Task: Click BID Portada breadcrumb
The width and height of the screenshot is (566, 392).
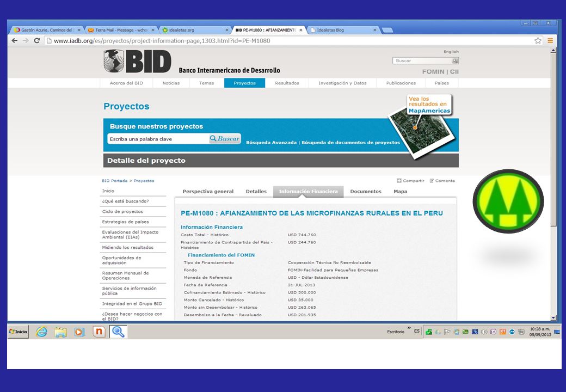Action: point(114,181)
